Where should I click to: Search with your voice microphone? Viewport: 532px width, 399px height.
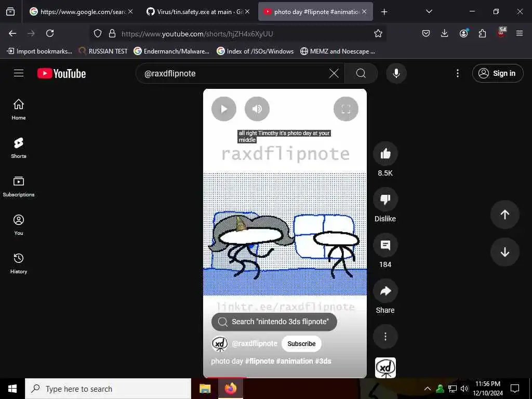click(x=396, y=73)
